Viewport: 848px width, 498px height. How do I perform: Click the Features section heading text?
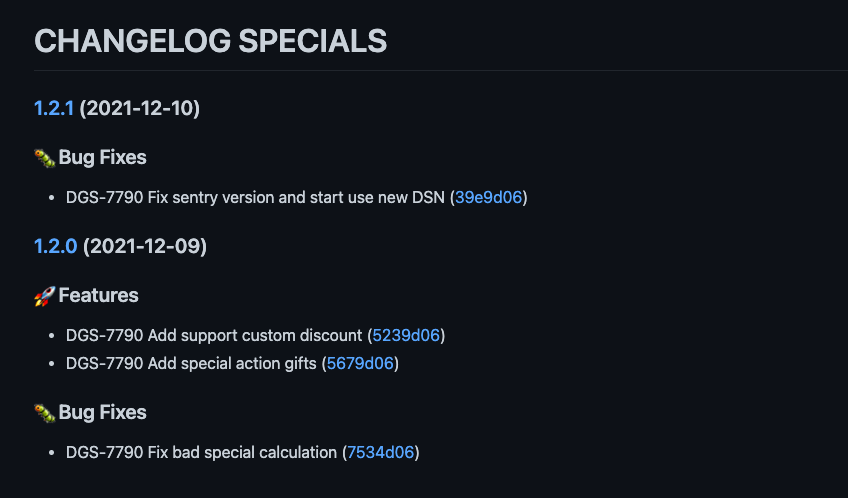pos(98,295)
